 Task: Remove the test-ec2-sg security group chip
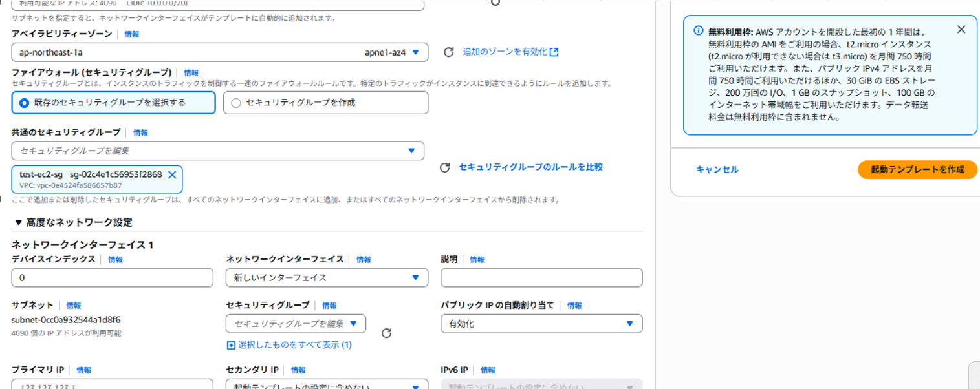[x=172, y=174]
